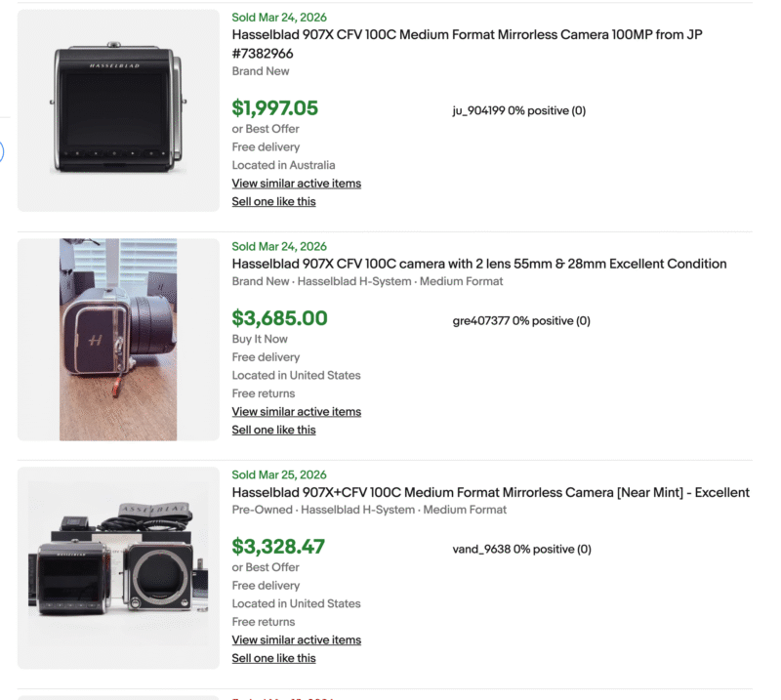The width and height of the screenshot is (781, 700).
Task: Click Sell one like this under the middle listing
Action: [273, 430]
